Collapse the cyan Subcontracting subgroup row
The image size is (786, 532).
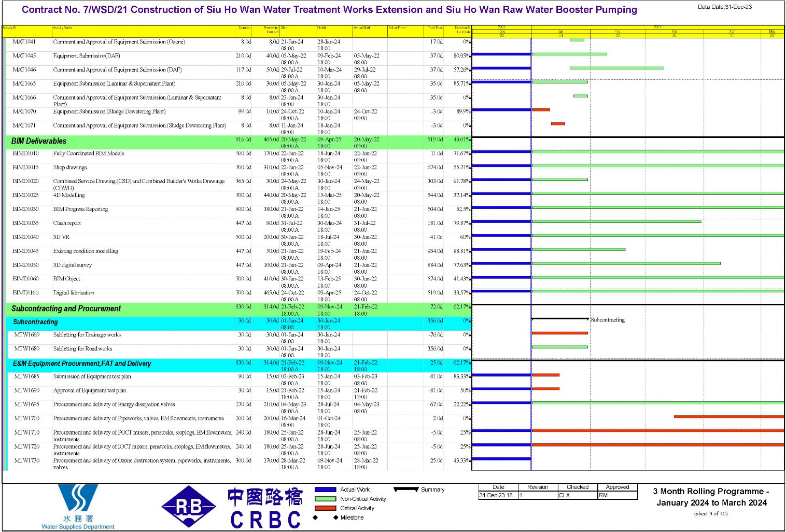(x=238, y=324)
